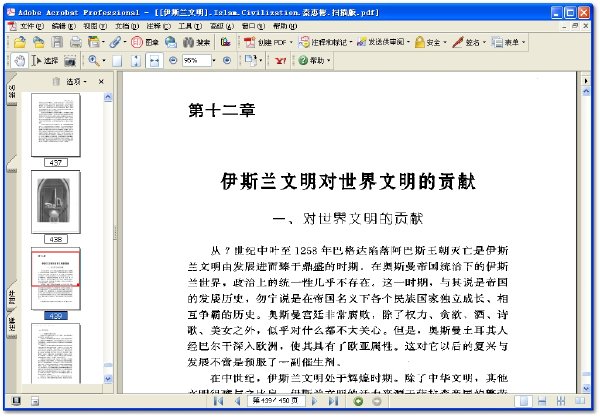Click the Open file folder icon

click(20, 42)
